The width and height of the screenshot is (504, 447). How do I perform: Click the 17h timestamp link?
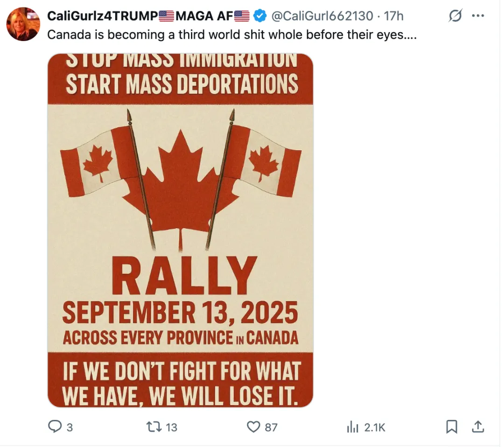click(x=393, y=16)
